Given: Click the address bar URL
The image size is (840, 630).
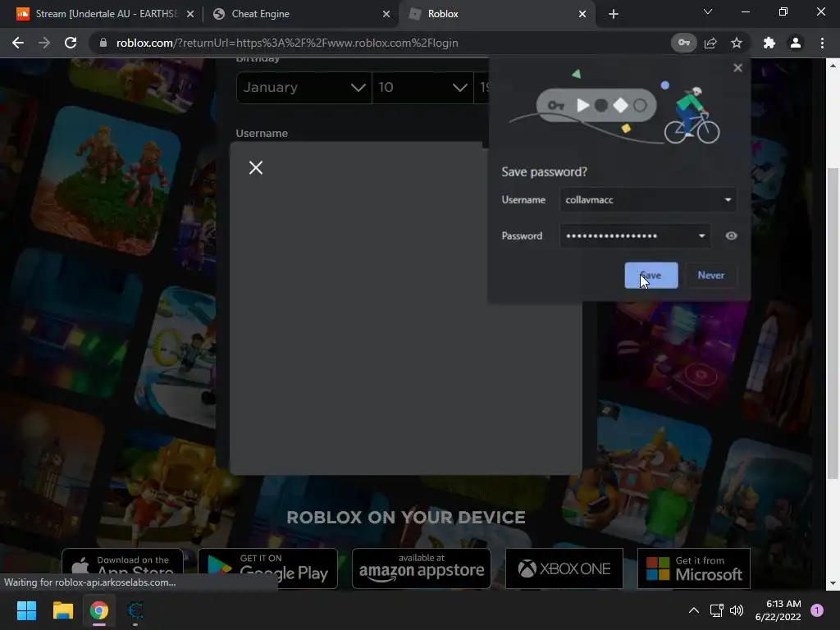Looking at the screenshot, I should pos(287,43).
